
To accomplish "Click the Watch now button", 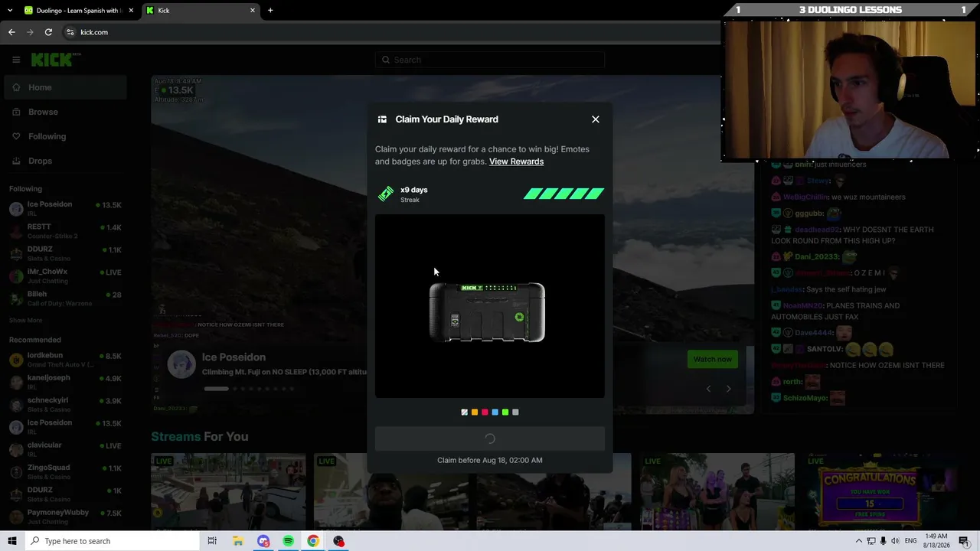I will (x=713, y=359).
